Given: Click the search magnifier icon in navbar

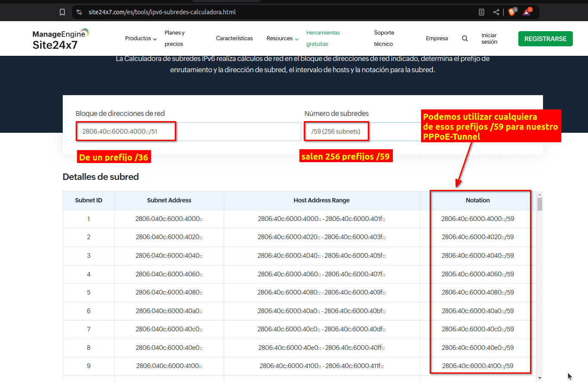Looking at the screenshot, I should click(465, 38).
